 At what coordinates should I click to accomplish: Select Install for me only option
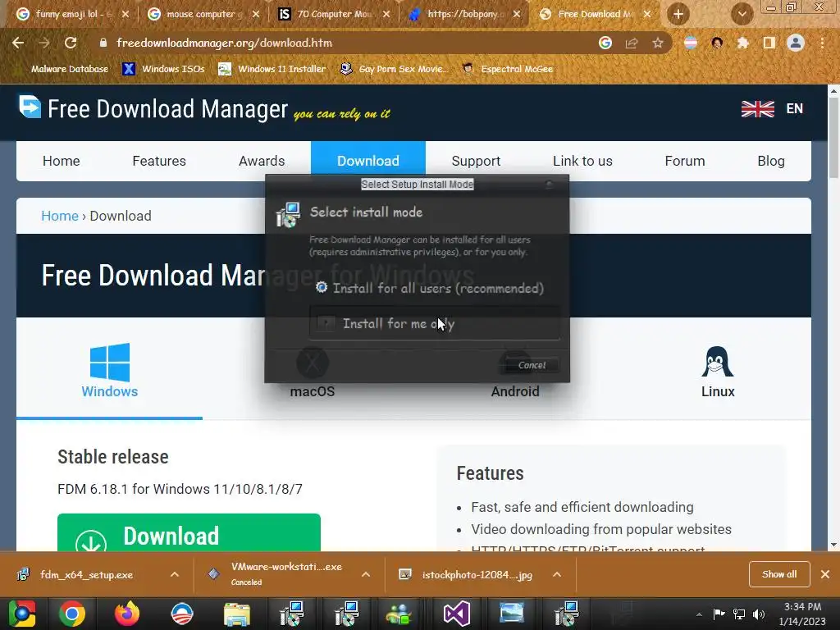click(x=435, y=323)
